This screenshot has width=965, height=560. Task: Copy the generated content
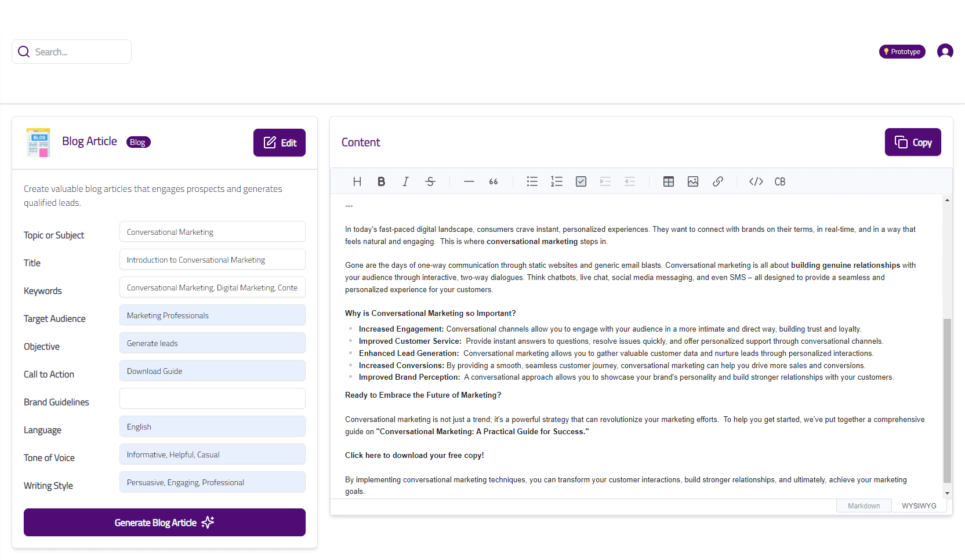coord(913,143)
